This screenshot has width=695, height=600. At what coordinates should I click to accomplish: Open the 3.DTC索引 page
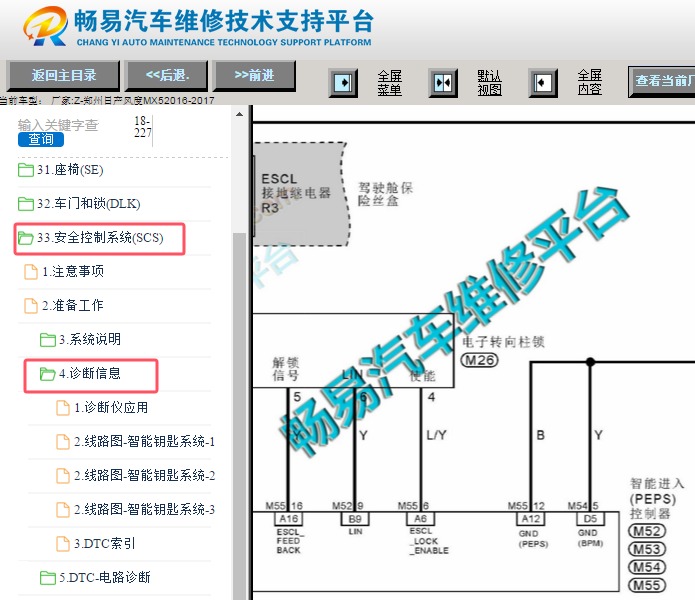pyautogui.click(x=105, y=543)
